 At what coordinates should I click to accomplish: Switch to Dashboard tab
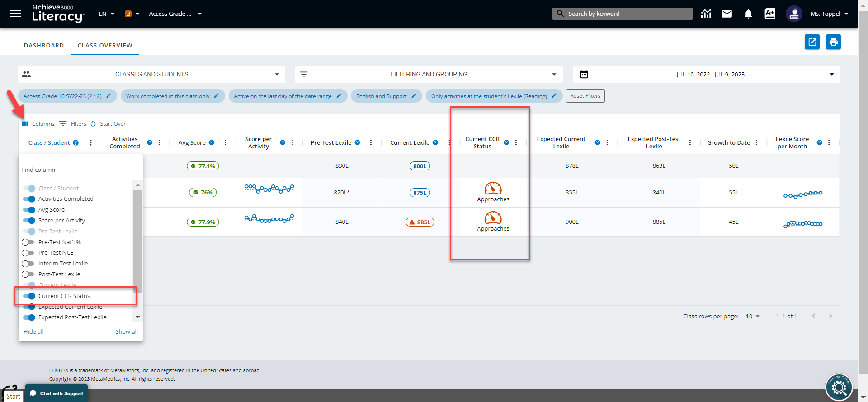click(44, 45)
